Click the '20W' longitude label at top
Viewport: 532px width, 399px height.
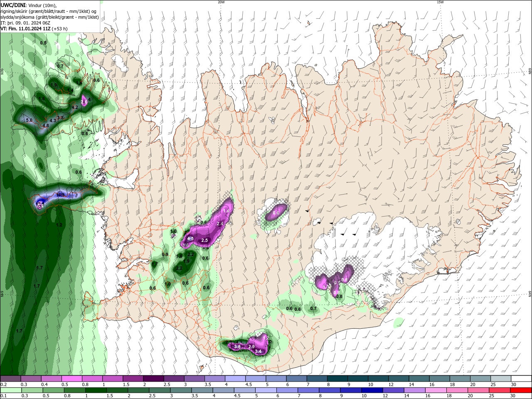click(221, 2)
